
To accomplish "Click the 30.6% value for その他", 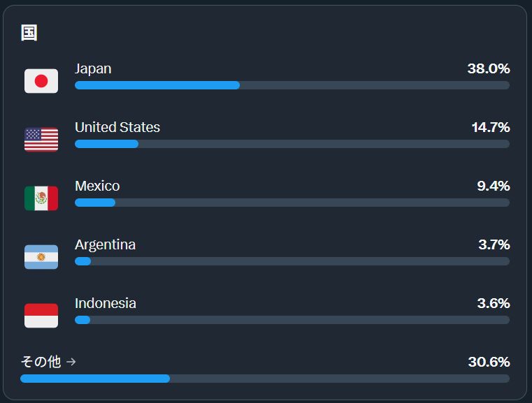I will [489, 362].
